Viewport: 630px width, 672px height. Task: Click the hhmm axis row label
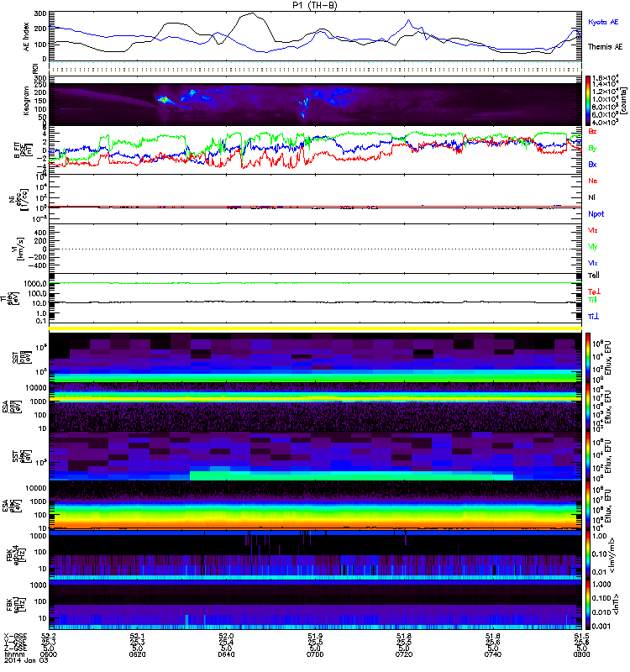pos(13,654)
